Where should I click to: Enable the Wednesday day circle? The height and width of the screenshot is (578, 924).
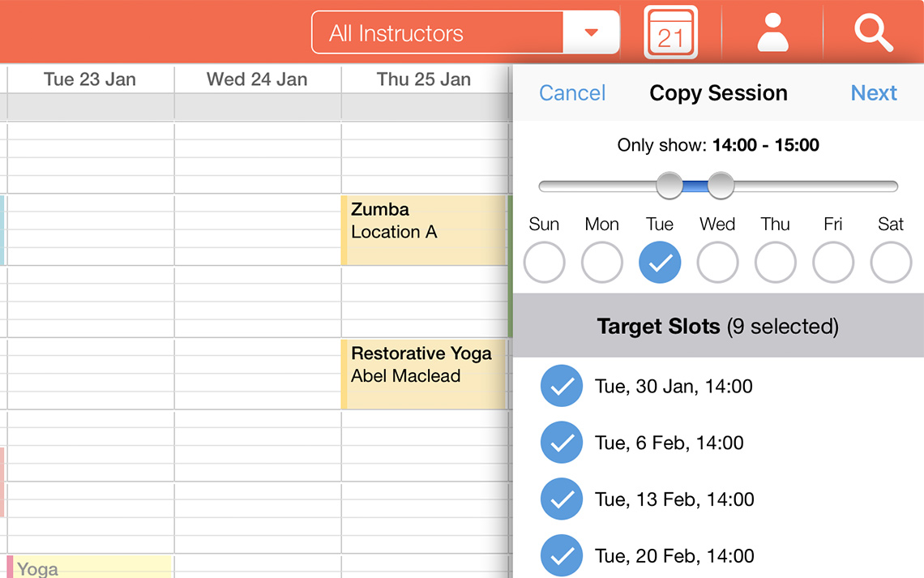(717, 262)
